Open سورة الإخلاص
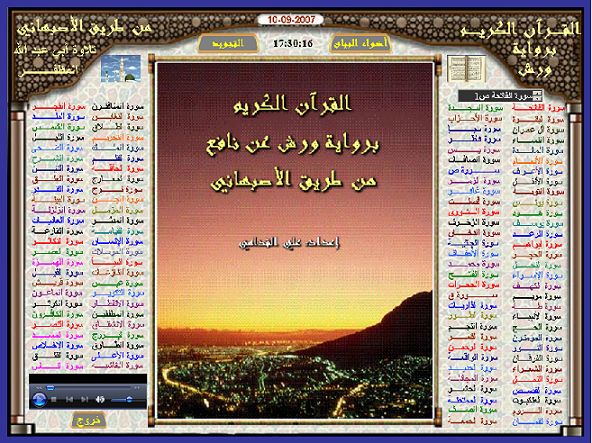 [x=58, y=346]
